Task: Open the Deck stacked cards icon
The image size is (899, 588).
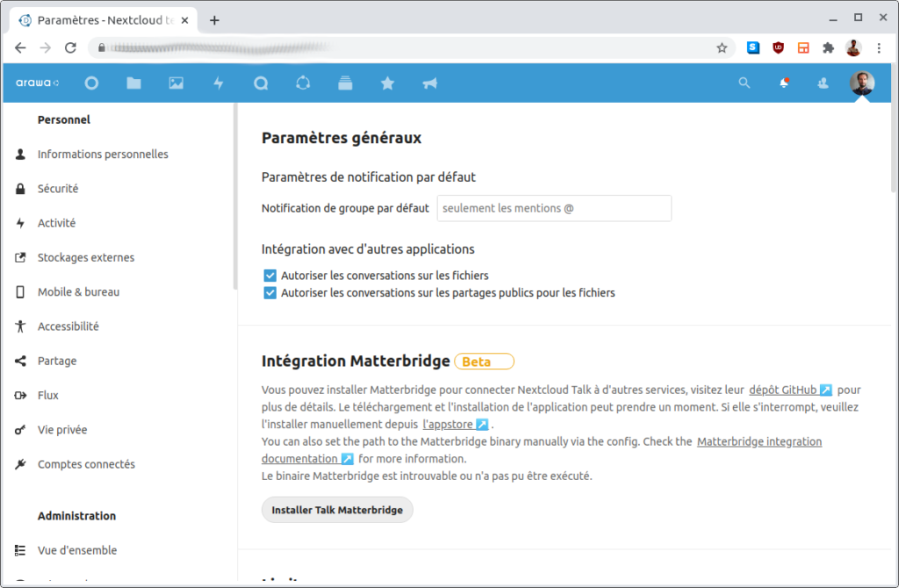Action: pyautogui.click(x=345, y=83)
